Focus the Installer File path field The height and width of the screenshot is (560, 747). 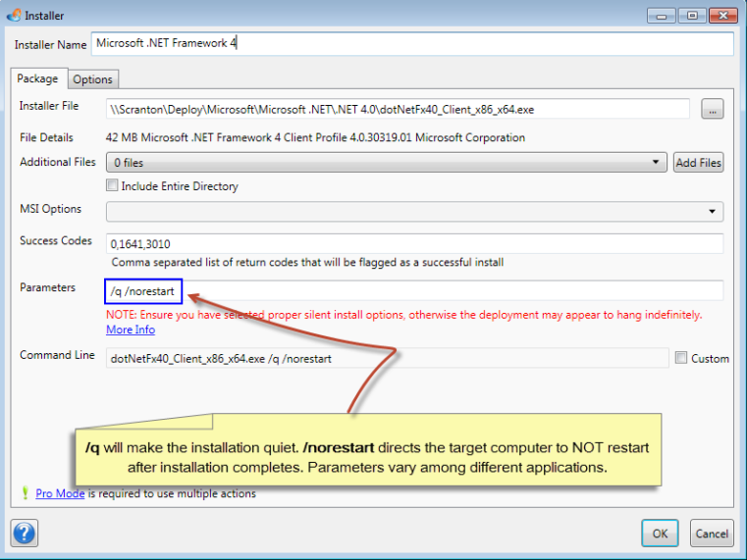click(x=398, y=110)
